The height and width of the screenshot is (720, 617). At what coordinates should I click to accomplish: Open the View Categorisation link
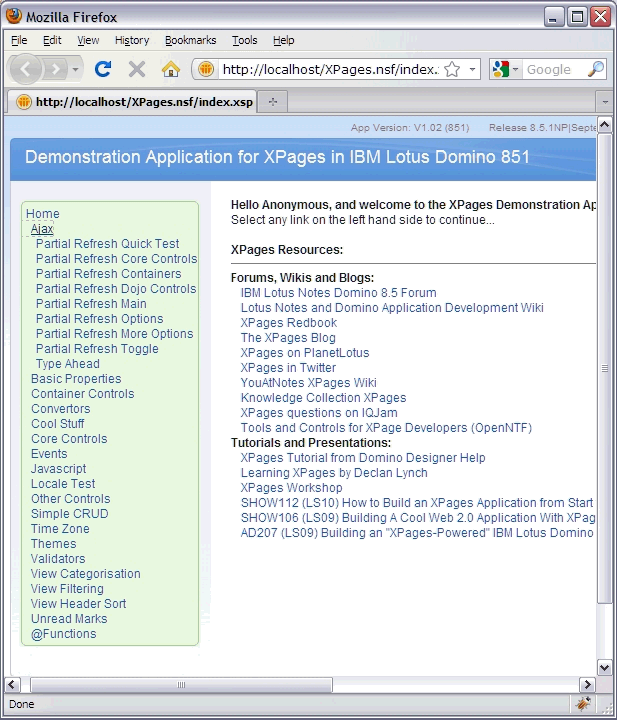click(x=85, y=574)
